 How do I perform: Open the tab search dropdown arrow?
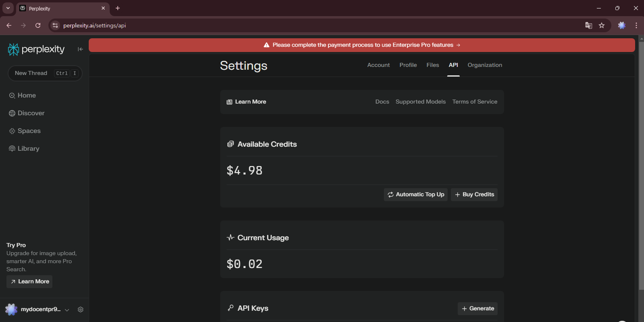coord(8,8)
